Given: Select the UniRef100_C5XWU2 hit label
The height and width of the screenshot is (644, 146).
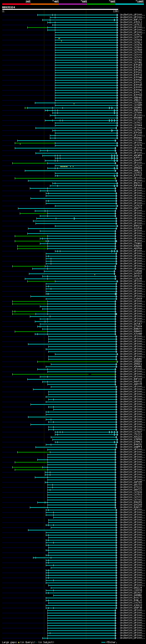Looking at the screenshot, I should (x=131, y=243).
